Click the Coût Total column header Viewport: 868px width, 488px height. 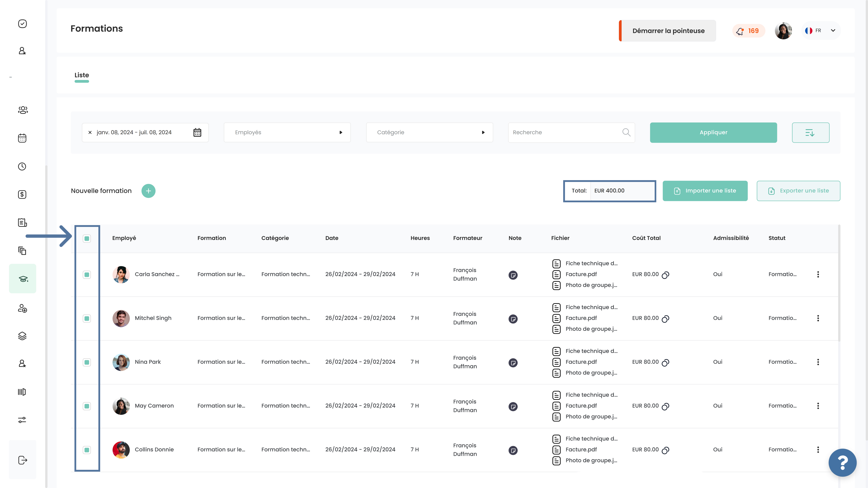tap(646, 238)
